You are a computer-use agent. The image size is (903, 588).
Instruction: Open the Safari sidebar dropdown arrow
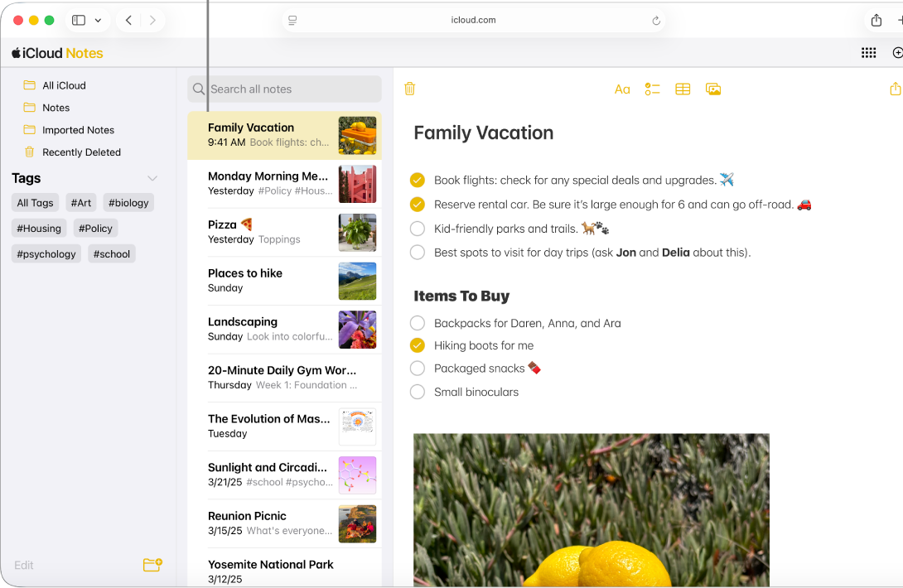click(x=98, y=20)
